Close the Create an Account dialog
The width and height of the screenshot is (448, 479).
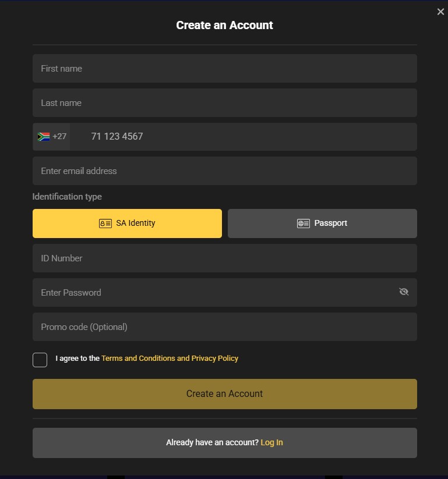440,12
